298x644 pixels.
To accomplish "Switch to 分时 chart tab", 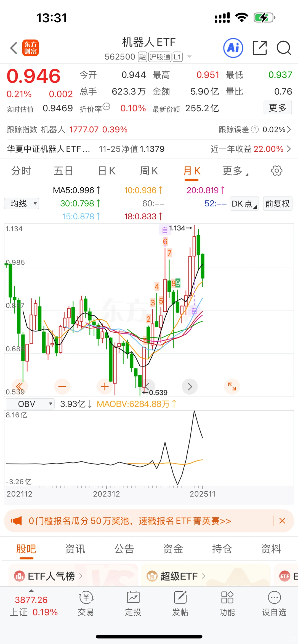I will coord(21,171).
